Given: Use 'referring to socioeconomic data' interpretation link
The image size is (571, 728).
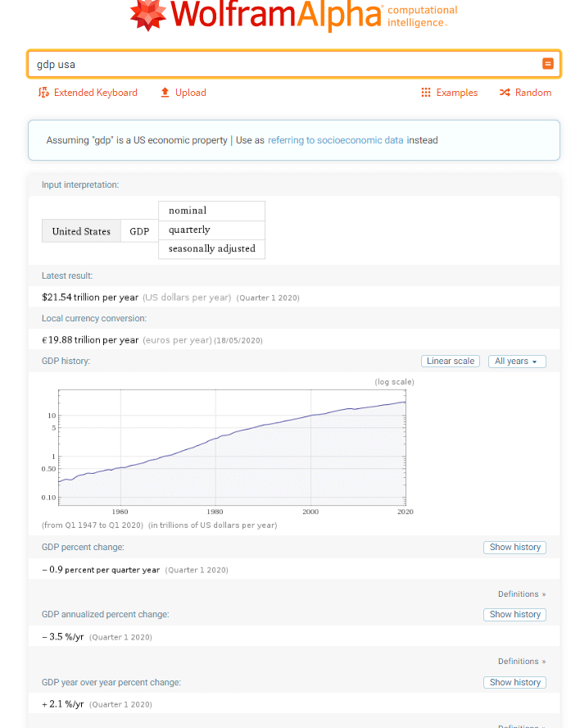Looking at the screenshot, I should pos(335,140).
